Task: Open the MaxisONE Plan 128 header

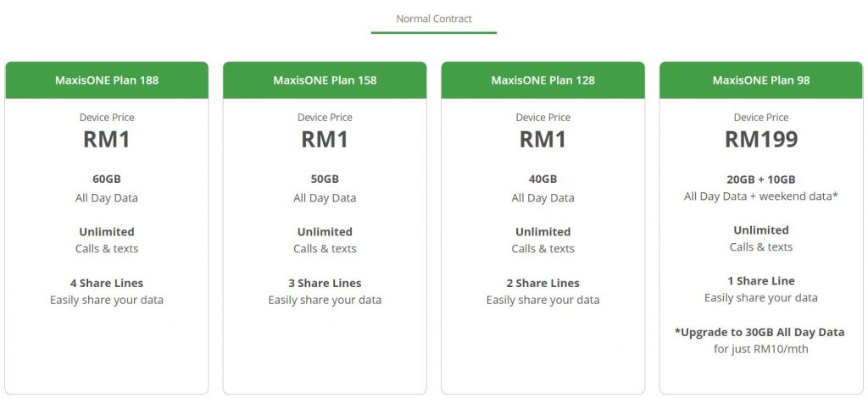Action: (x=543, y=80)
